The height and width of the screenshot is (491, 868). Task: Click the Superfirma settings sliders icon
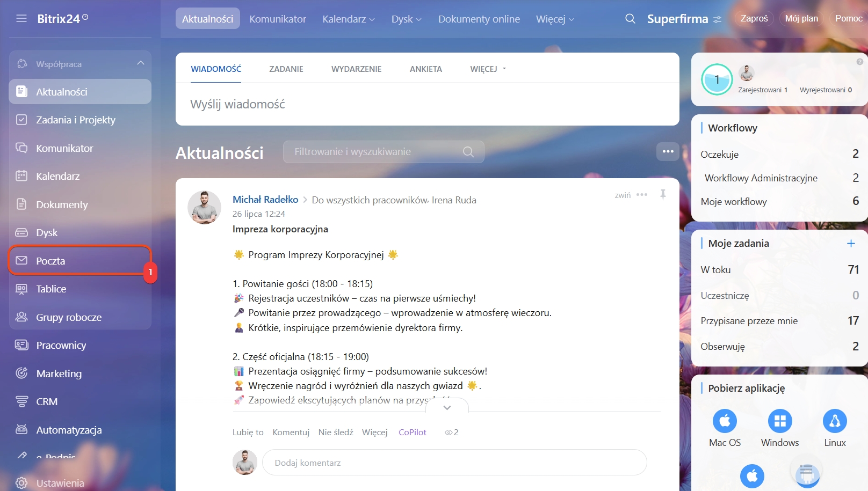[717, 19]
